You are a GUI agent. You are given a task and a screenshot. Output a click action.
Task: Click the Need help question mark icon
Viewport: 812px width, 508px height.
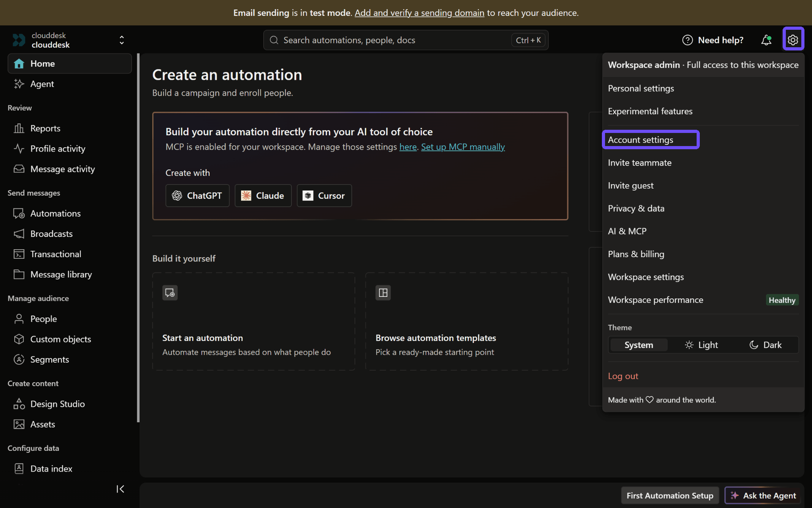tap(687, 40)
